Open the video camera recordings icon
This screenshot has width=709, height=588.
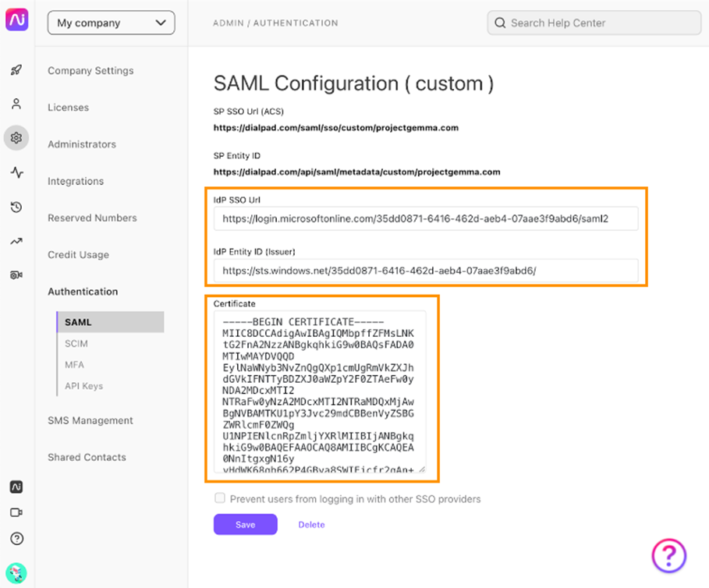tap(16, 275)
